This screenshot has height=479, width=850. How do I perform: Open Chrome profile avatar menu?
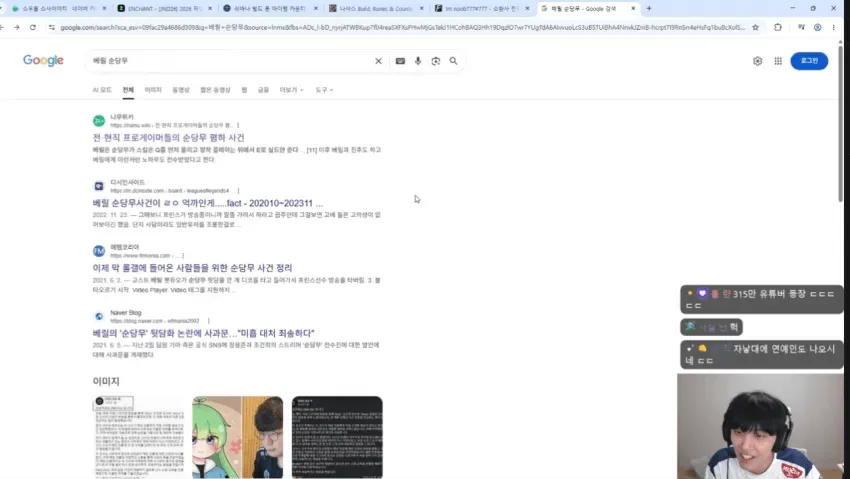(817, 27)
